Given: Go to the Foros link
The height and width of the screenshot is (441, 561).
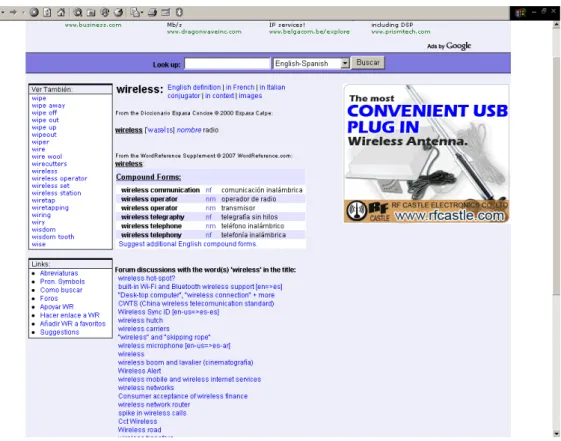Looking at the screenshot, I should click(49, 298).
